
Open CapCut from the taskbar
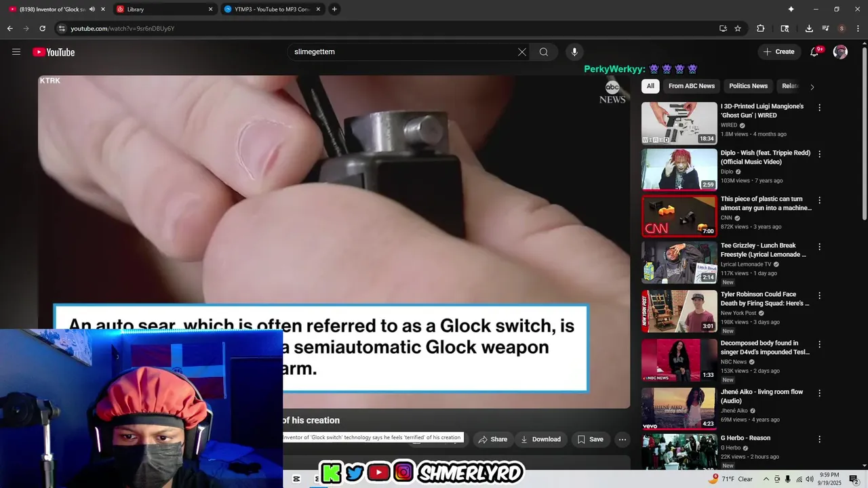coord(296,479)
